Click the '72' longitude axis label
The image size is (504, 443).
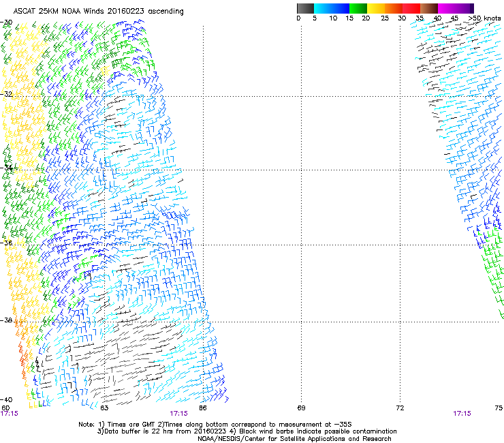pyautogui.click(x=400, y=408)
